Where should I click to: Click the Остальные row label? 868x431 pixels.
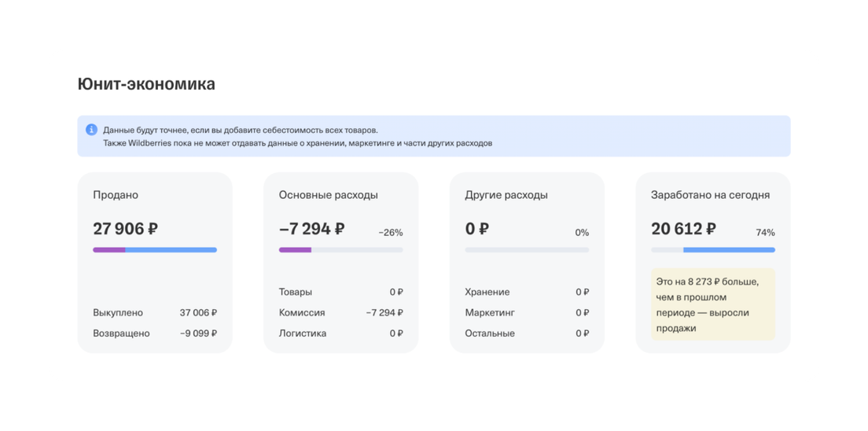click(x=490, y=333)
